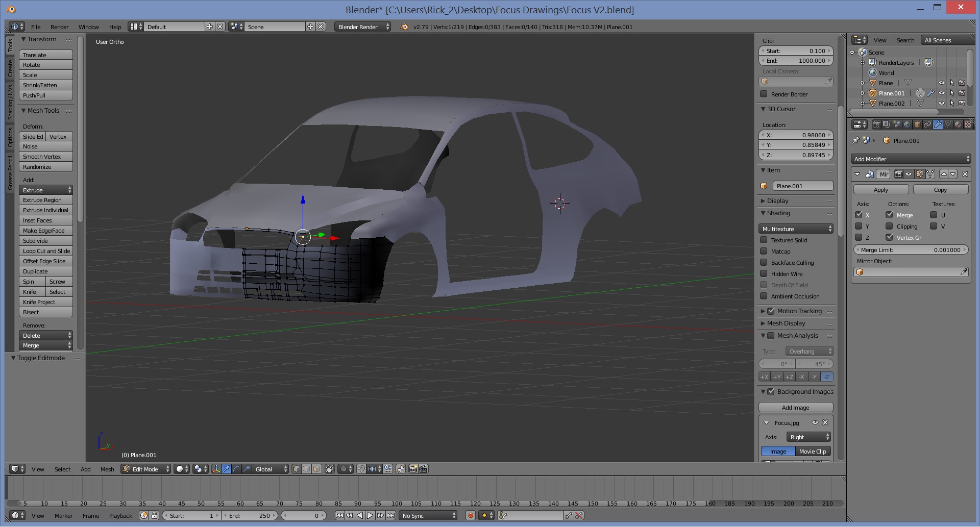Viewport: 980px width, 527px height.
Task: Open the Edit Mode selector dropdown
Action: 145,469
